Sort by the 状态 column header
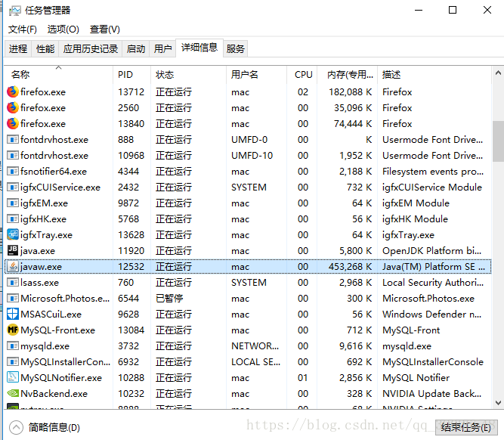The width and height of the screenshot is (504, 440). click(188, 75)
